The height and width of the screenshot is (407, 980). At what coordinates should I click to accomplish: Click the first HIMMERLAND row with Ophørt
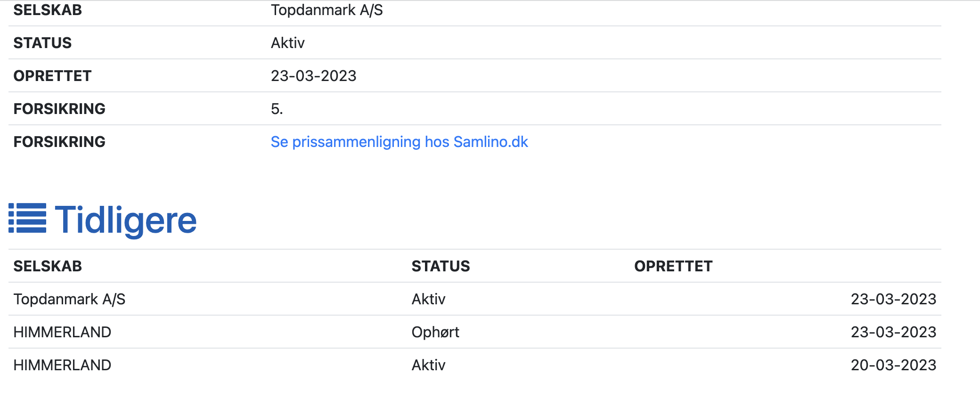475,332
